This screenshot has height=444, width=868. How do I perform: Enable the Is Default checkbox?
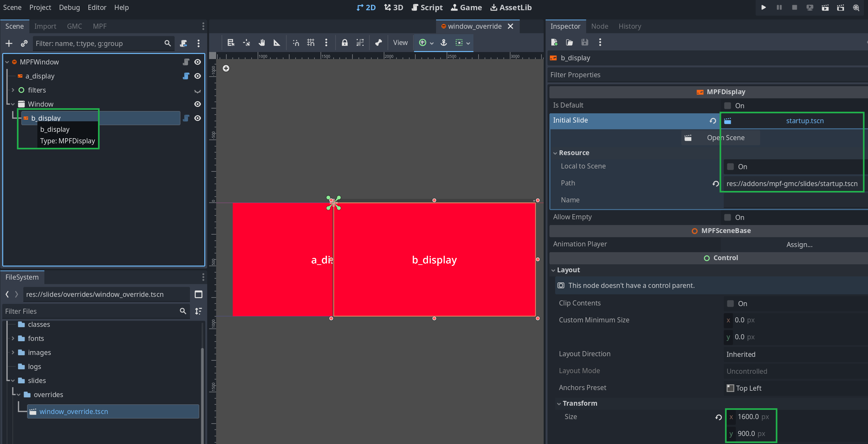[728, 106]
